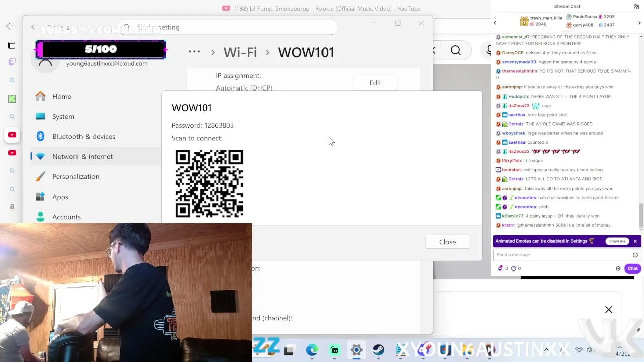This screenshot has width=644, height=362.
Task: Open Accounts settings section
Action: pyautogui.click(x=66, y=217)
